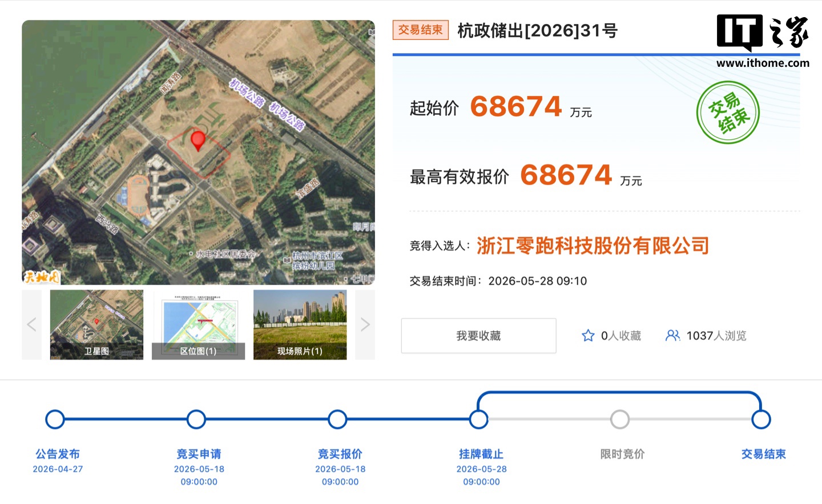Click the 最高有效报价 68674 amount
The width and height of the screenshot is (822, 504).
coord(566,175)
